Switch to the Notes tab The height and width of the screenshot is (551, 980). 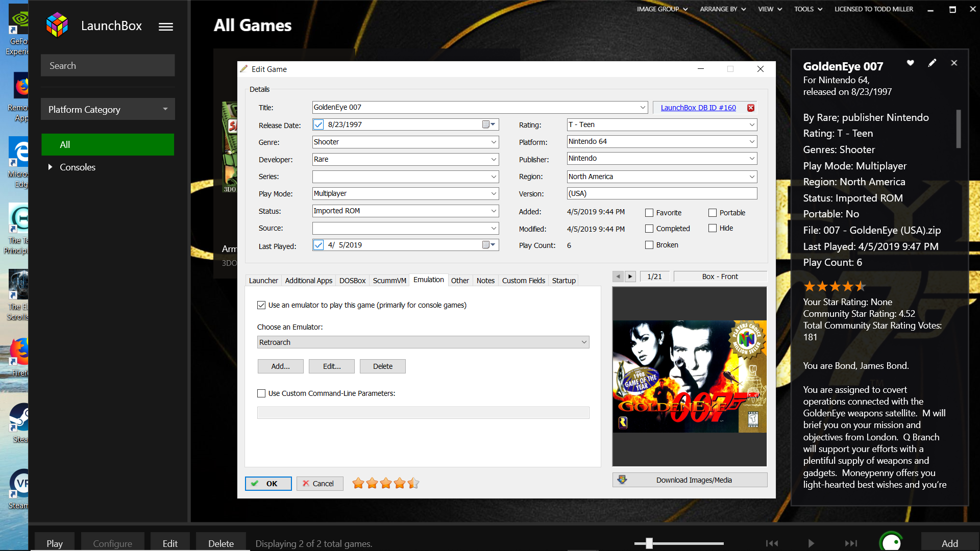click(485, 281)
